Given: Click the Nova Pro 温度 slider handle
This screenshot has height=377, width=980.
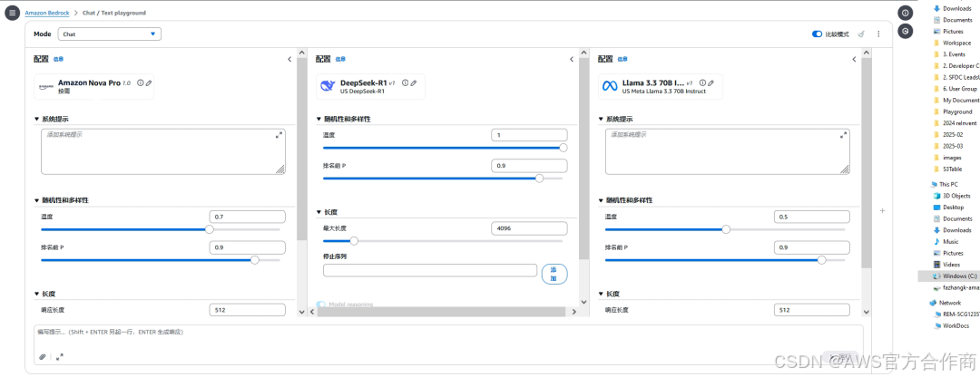Looking at the screenshot, I should pos(210,229).
